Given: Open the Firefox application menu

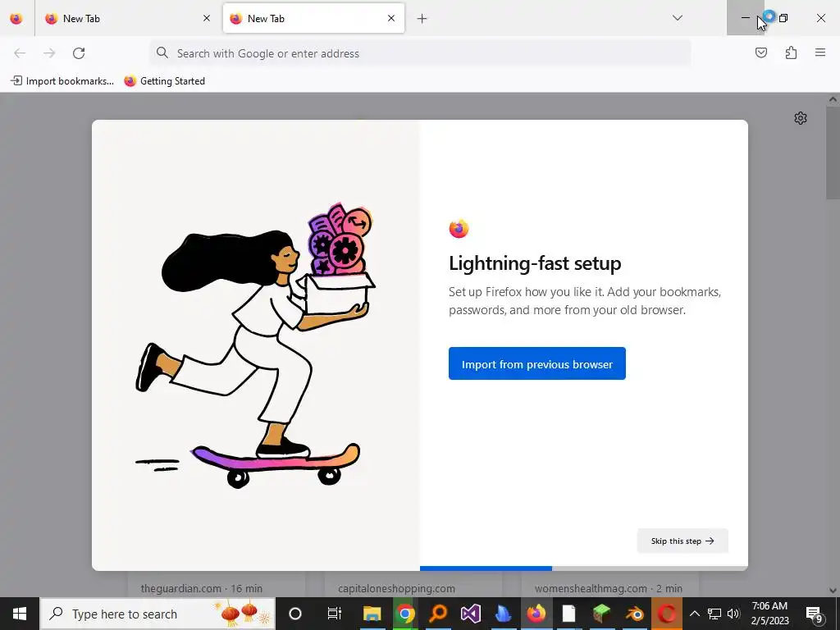Looking at the screenshot, I should 820,53.
